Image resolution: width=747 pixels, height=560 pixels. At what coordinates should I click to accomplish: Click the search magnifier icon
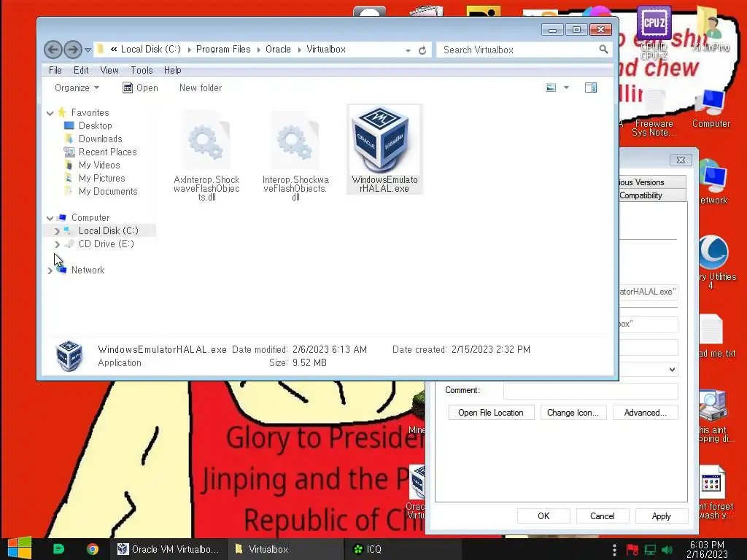603,49
